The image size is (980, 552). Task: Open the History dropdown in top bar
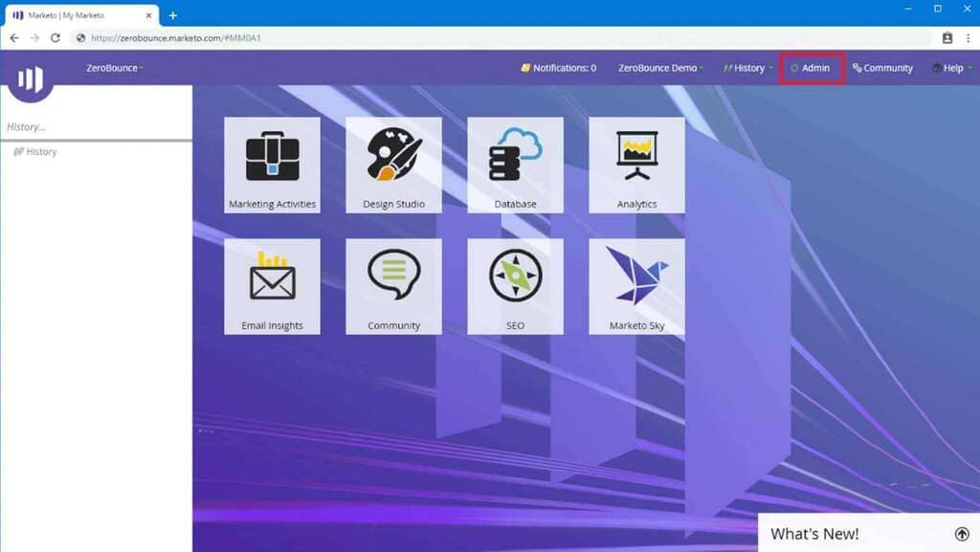click(x=748, y=67)
